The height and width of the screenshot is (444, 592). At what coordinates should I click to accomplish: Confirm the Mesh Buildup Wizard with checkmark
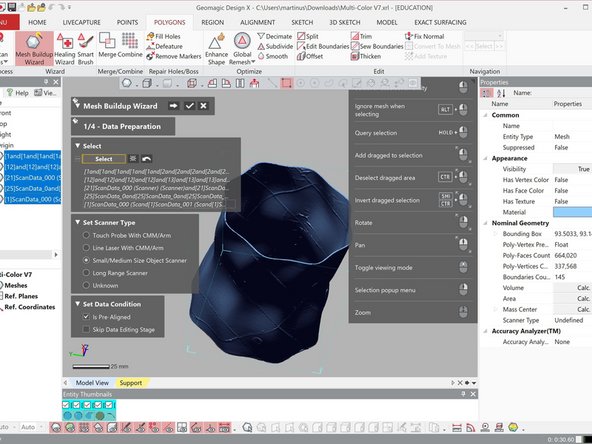coord(189,106)
